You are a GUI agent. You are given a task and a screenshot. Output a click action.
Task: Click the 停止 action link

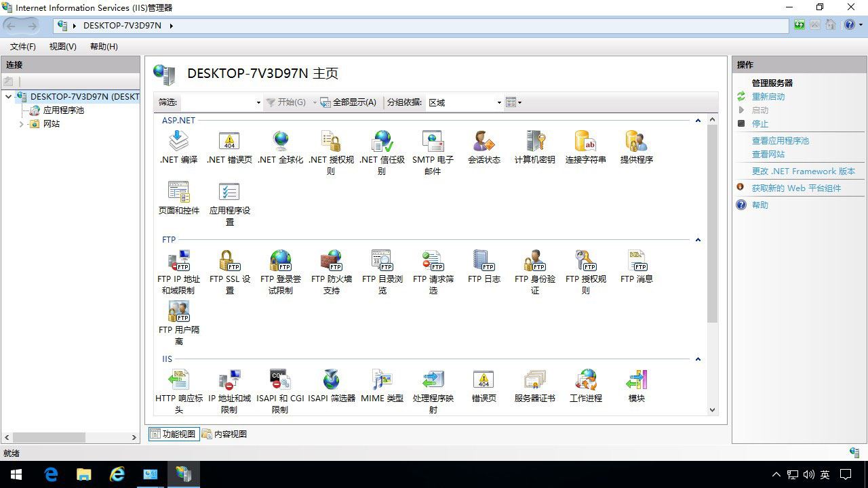point(760,124)
